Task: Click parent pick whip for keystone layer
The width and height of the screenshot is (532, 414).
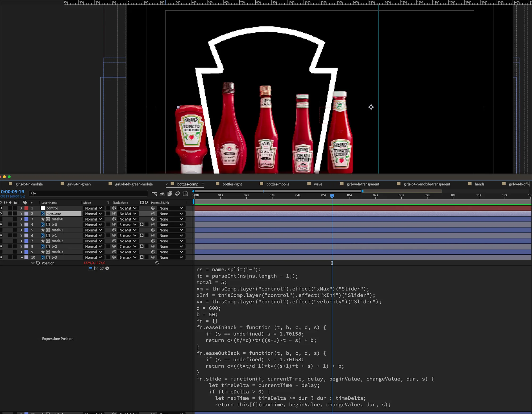Action: [x=153, y=214]
